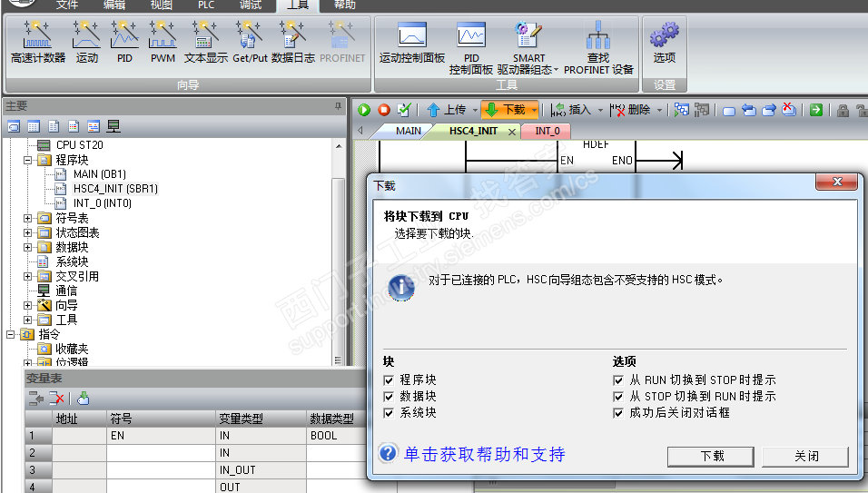Viewport: 868px width, 493px height.
Task: Open the Insert (插入) dropdown arrow
Action: 600,110
